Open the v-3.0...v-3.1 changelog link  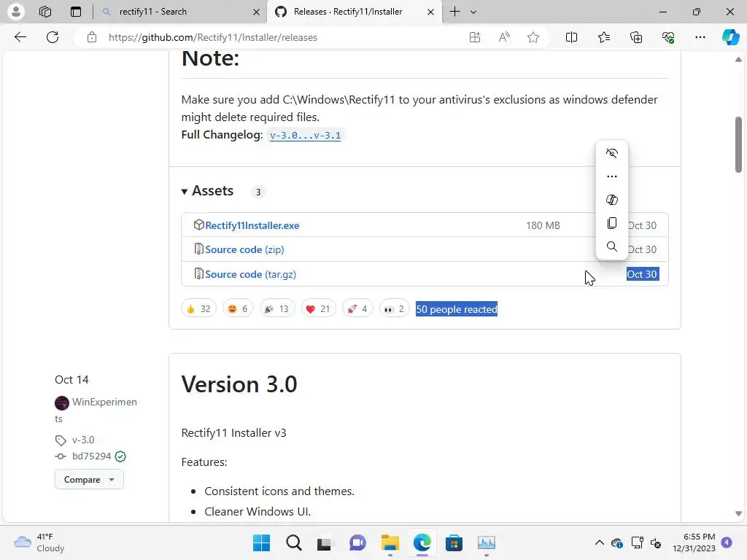[305, 135]
